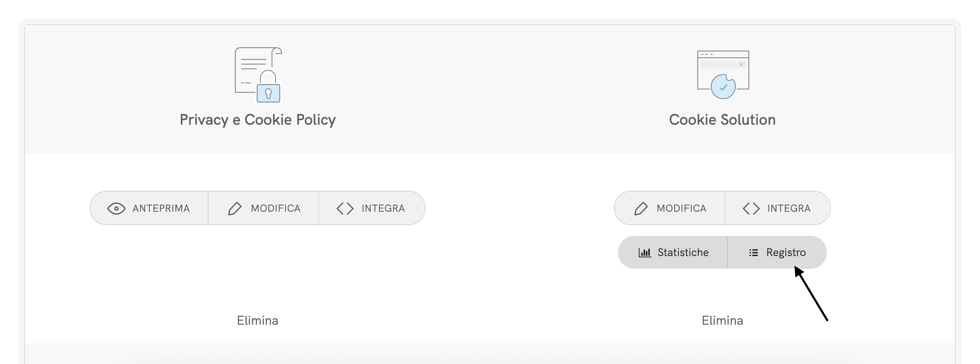Click Elimina under Privacy e Cookie Policy
Screen dimensions: 980x364
(258, 320)
